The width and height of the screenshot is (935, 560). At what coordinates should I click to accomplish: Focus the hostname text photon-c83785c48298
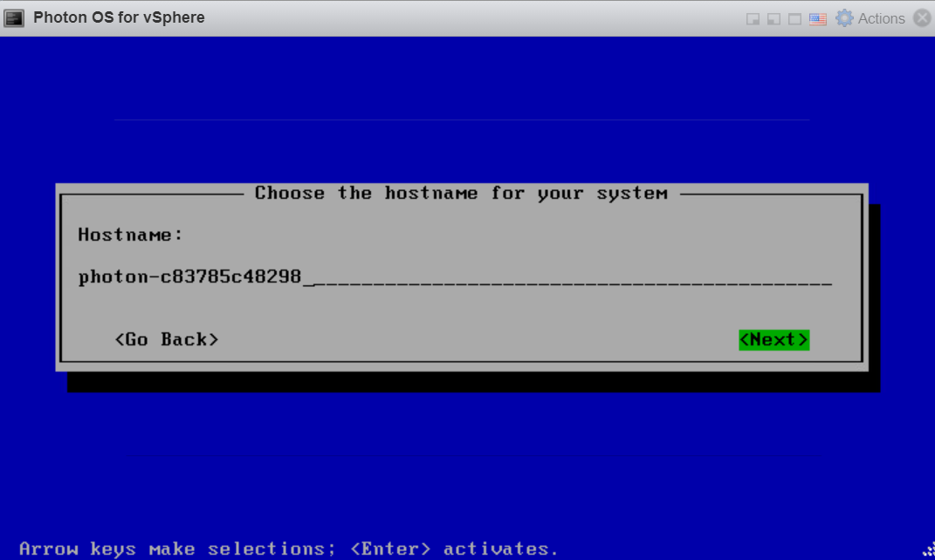point(189,277)
